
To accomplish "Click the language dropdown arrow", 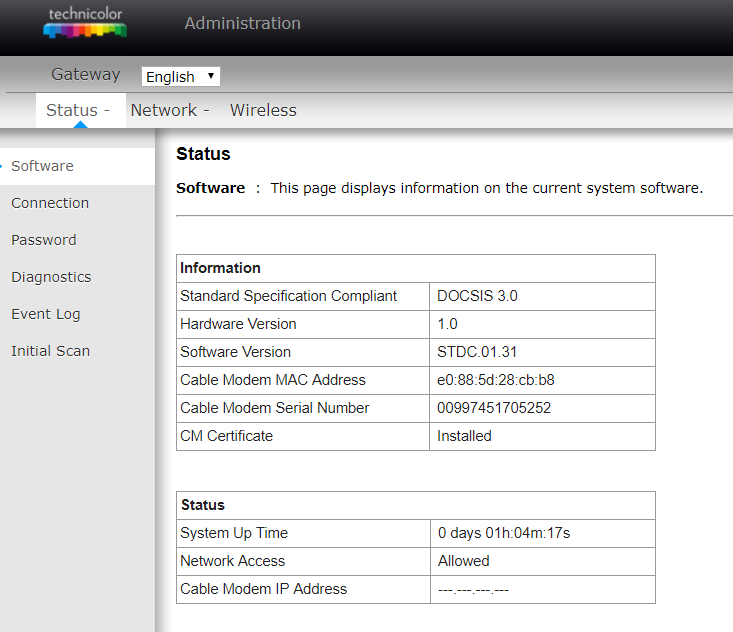I will (x=211, y=76).
